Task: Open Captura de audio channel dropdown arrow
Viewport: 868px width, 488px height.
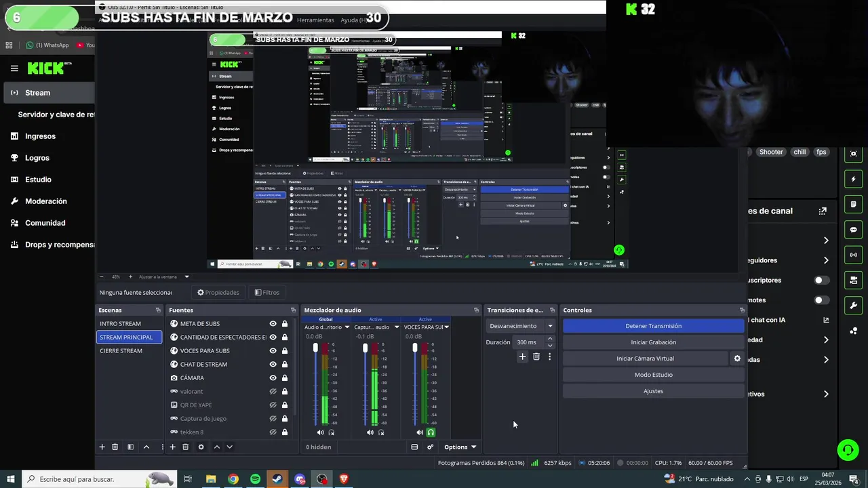Action: (x=397, y=327)
